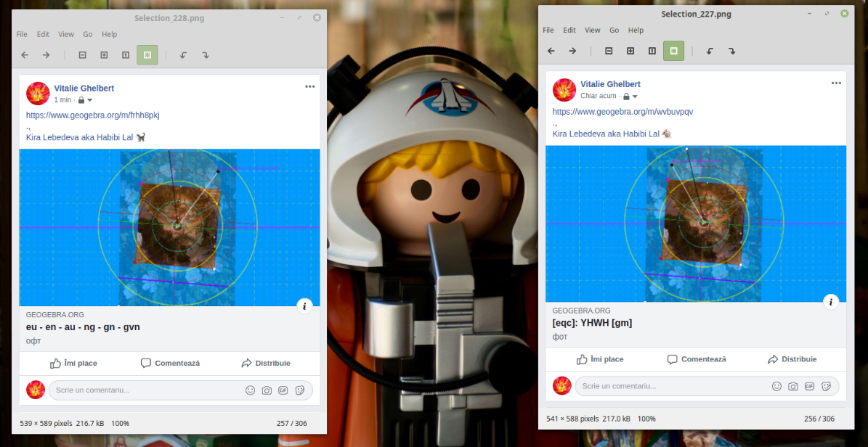
Task: Click GIF icon in 227 window comment box
Action: click(x=809, y=386)
